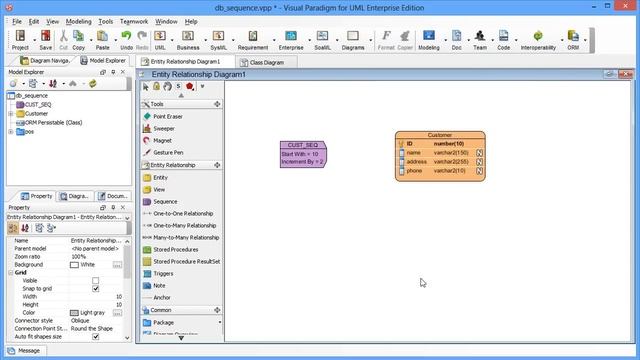Select the CUST_SEQ sequence shape
This screenshot has height=360, width=640.
(303, 154)
